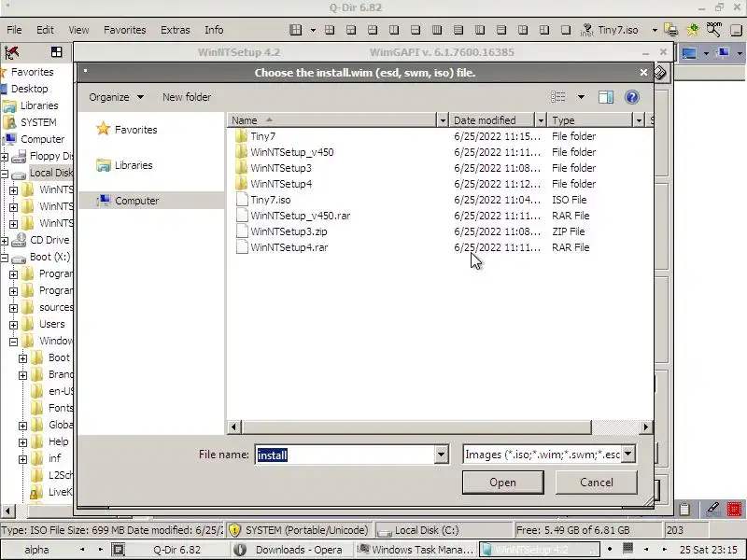
Task: Open the File menu in Q-Dir
Action: 14,30
